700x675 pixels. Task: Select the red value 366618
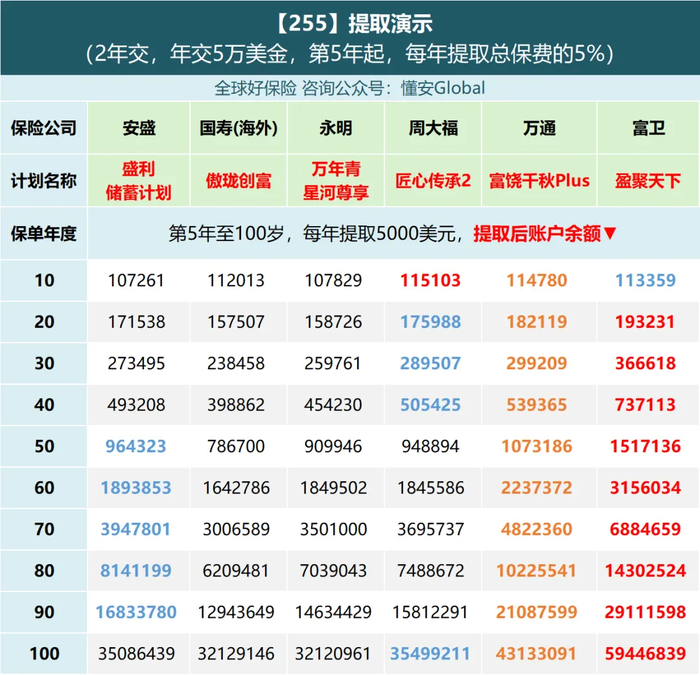(646, 363)
